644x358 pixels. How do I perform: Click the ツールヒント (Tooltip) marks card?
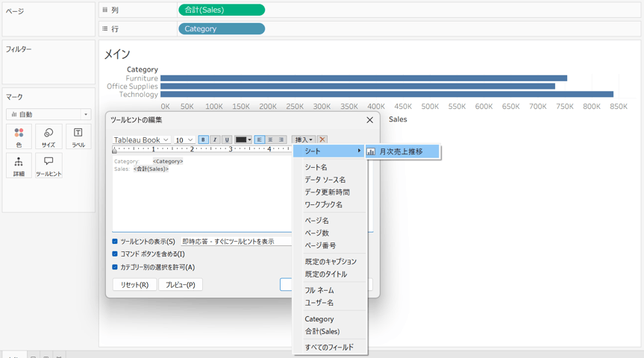(x=49, y=166)
